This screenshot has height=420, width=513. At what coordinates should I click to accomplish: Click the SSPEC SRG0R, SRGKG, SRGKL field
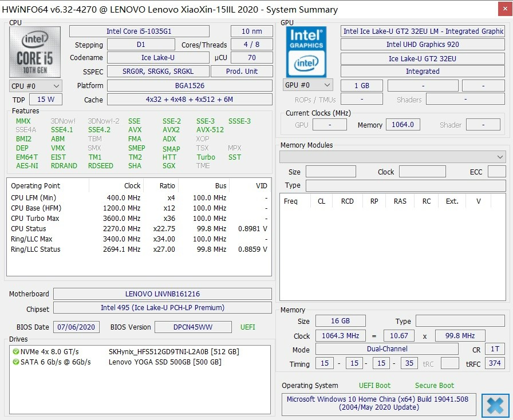tap(158, 72)
